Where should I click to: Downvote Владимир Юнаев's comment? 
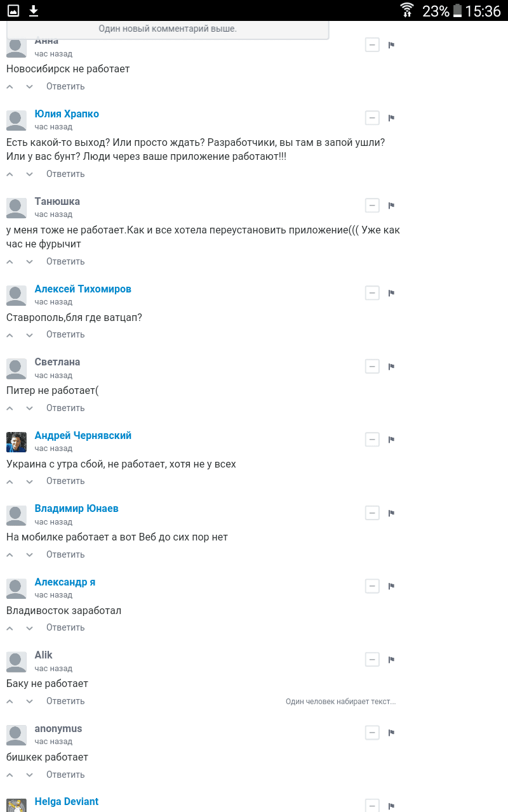tap(29, 555)
